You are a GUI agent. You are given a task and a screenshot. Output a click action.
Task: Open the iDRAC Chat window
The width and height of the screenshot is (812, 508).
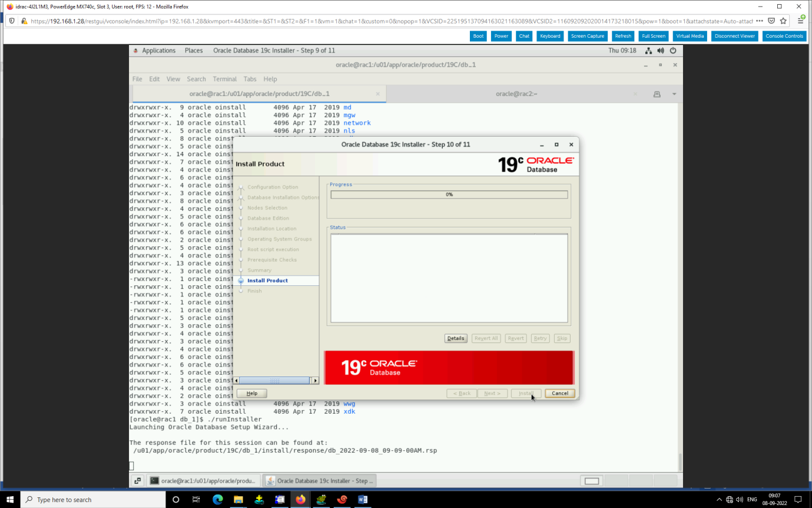pyautogui.click(x=524, y=36)
